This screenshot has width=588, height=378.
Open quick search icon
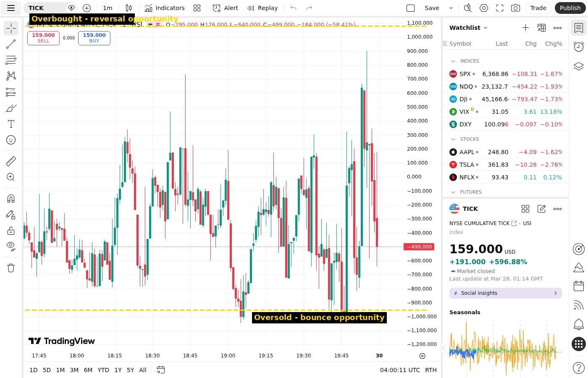[467, 8]
